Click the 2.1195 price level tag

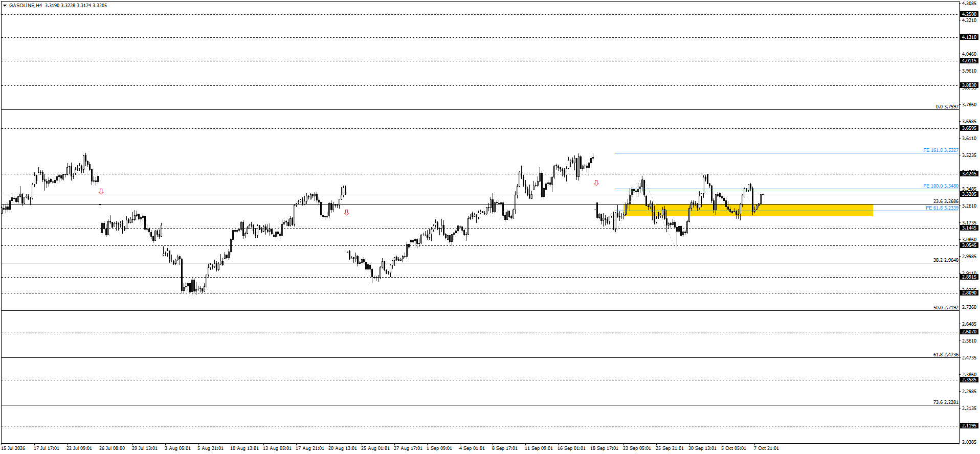pyautogui.click(x=969, y=426)
